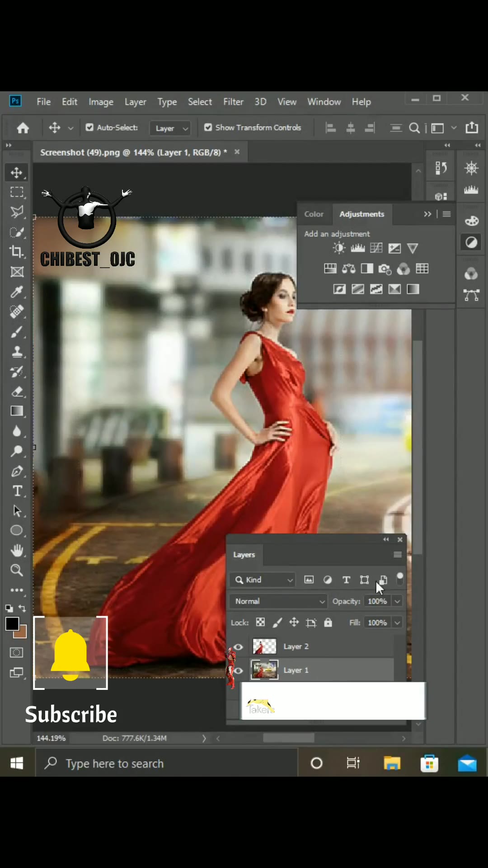Select the Brush tool

coord(17,331)
